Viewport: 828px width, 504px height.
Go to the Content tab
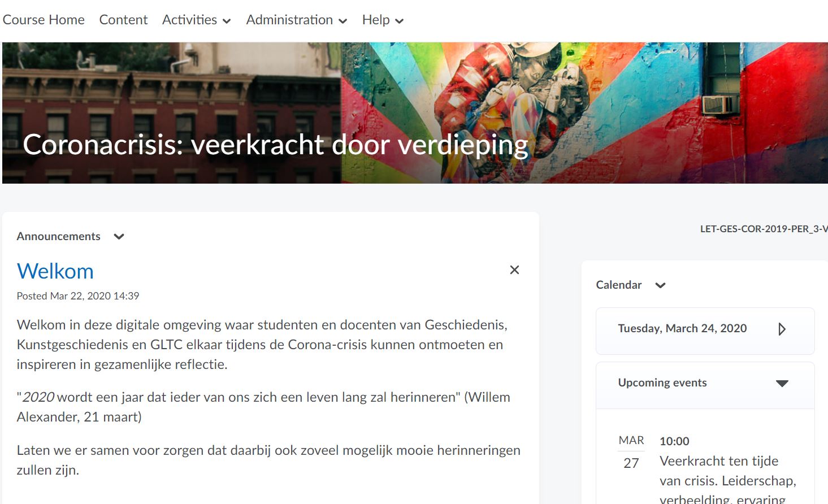123,20
